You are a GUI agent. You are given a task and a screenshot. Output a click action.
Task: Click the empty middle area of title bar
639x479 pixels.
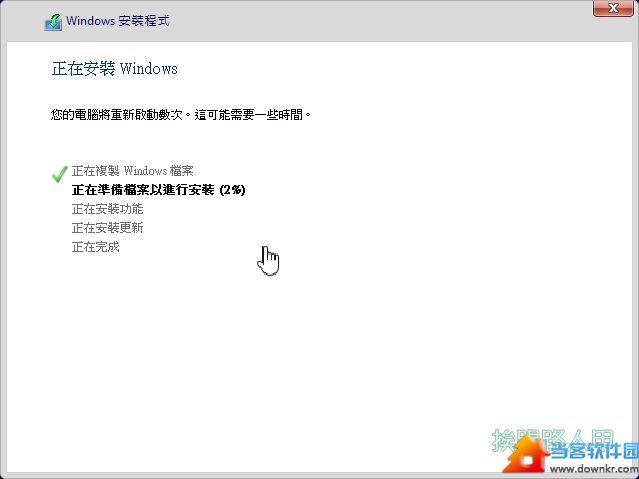pyautogui.click(x=350, y=20)
